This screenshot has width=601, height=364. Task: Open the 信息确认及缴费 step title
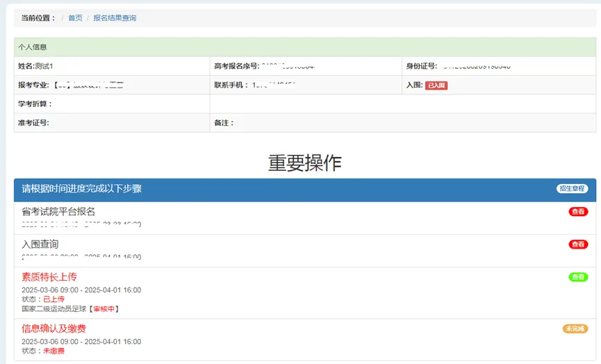click(x=53, y=329)
